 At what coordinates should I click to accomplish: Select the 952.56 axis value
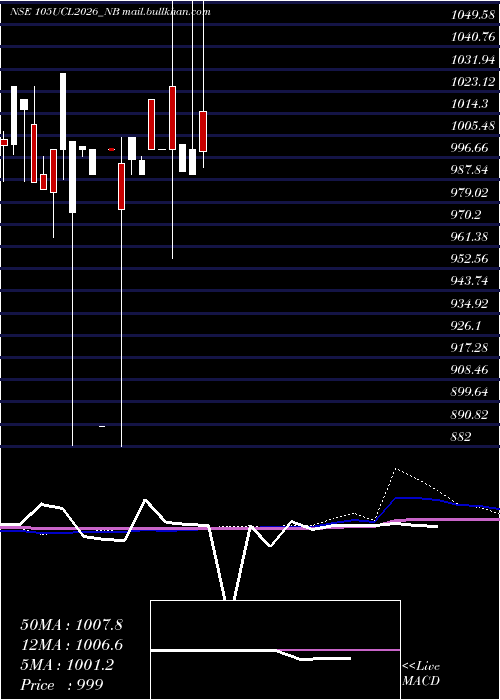point(469,259)
